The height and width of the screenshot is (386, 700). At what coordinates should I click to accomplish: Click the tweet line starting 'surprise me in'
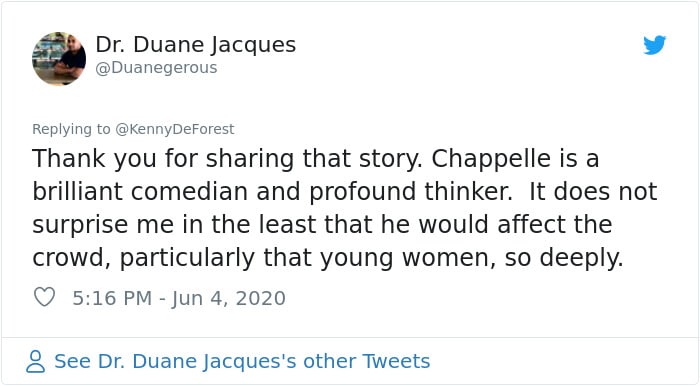pyautogui.click(x=322, y=224)
